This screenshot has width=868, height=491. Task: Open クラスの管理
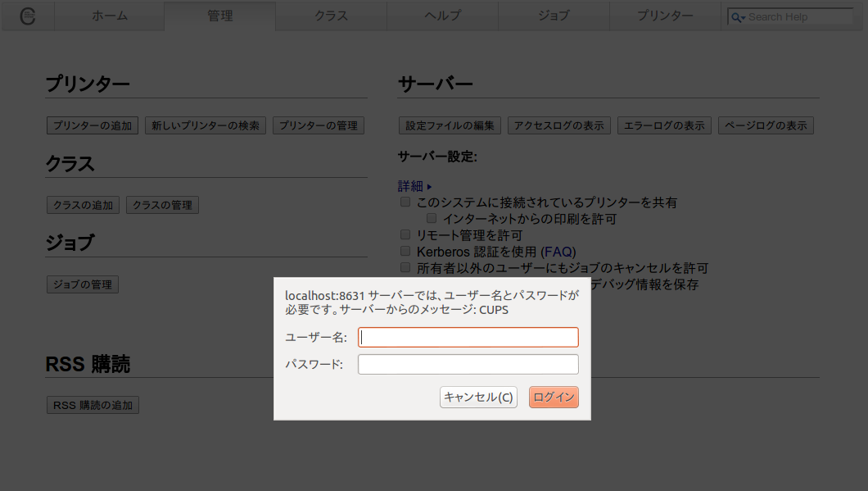[x=162, y=205]
